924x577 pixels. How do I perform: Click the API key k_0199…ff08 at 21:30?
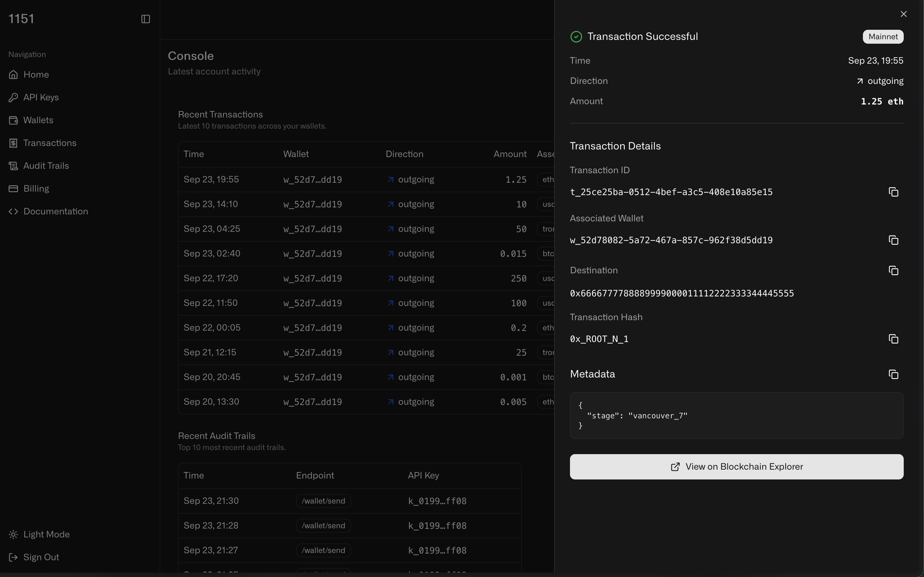coord(437,501)
